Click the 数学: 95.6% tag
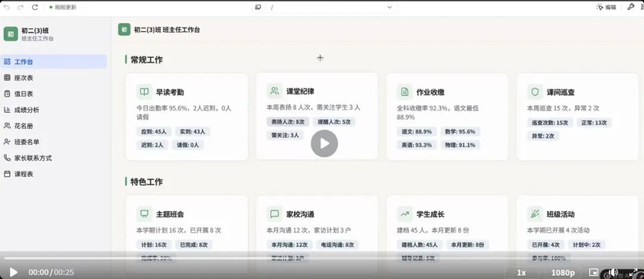The width and height of the screenshot is (644, 279). (460, 132)
